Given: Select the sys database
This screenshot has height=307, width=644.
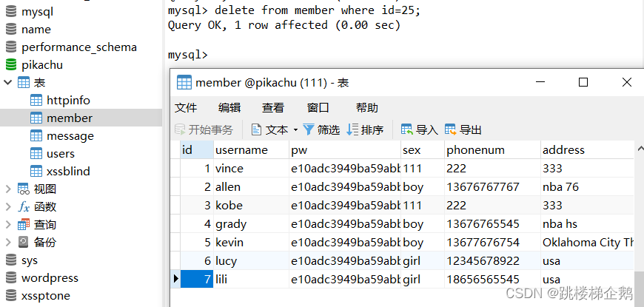Looking at the screenshot, I should coord(29,260).
